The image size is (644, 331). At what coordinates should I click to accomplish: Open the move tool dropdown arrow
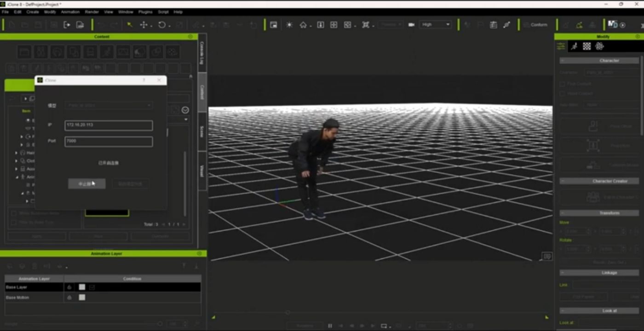pos(151,26)
